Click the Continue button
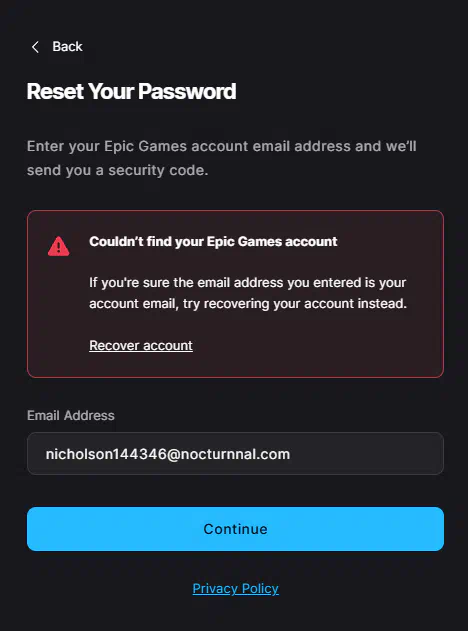Viewport: 468px width, 631px height. [235, 529]
